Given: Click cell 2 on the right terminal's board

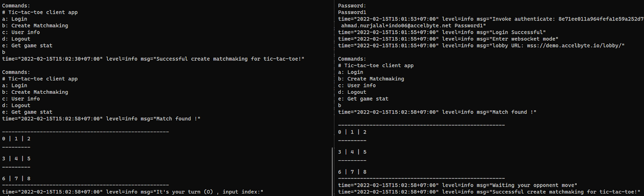Looking at the screenshot, I should (365, 132).
